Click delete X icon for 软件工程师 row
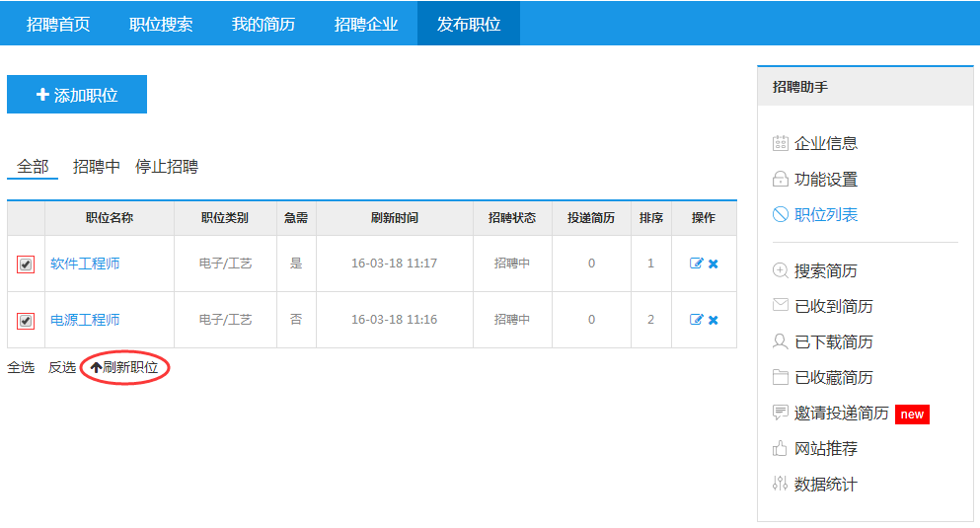Image resolution: width=980 pixels, height=528 pixels. 714,264
